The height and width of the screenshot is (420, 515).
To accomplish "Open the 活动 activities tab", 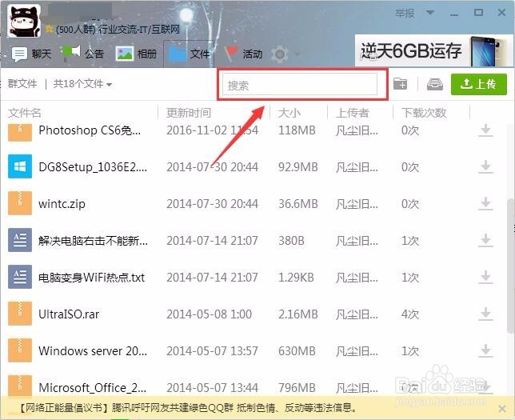I will click(243, 54).
